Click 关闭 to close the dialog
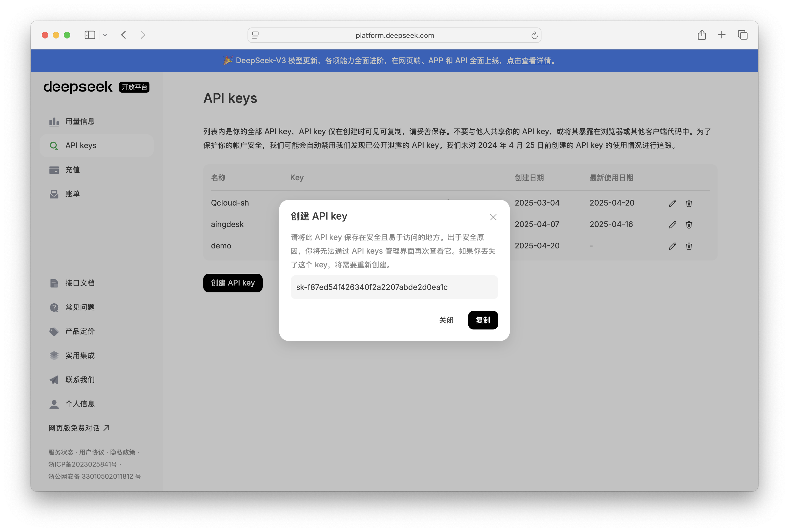The image size is (789, 532). pyautogui.click(x=446, y=320)
